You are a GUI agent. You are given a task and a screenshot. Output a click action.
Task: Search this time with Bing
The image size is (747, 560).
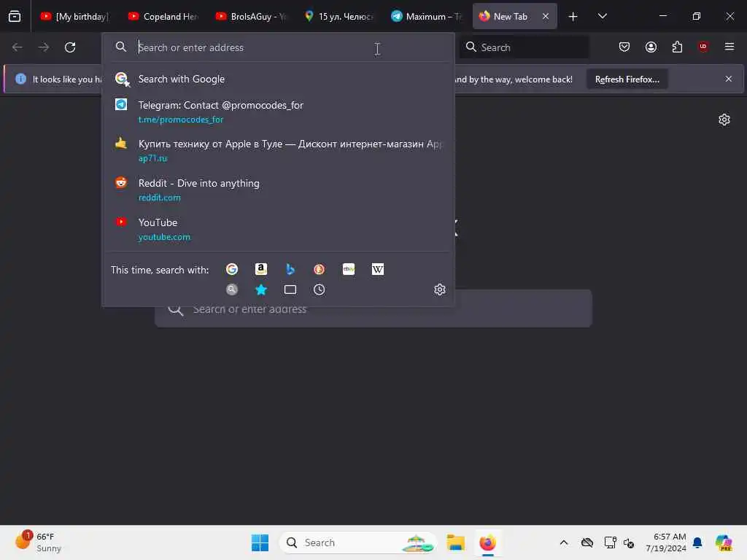pos(290,270)
